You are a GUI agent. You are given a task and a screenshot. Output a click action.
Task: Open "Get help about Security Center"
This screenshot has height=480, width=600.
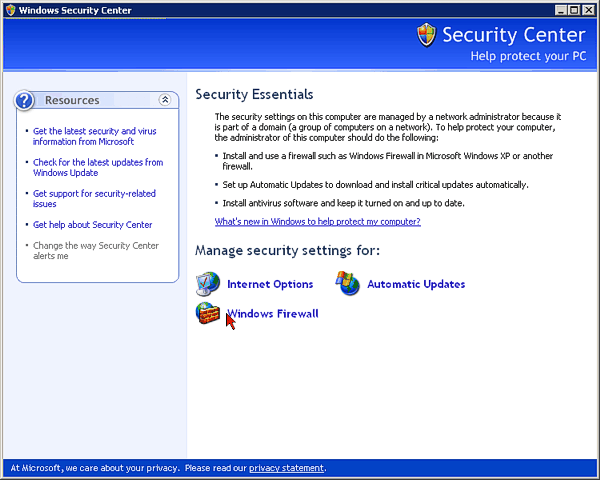(93, 225)
